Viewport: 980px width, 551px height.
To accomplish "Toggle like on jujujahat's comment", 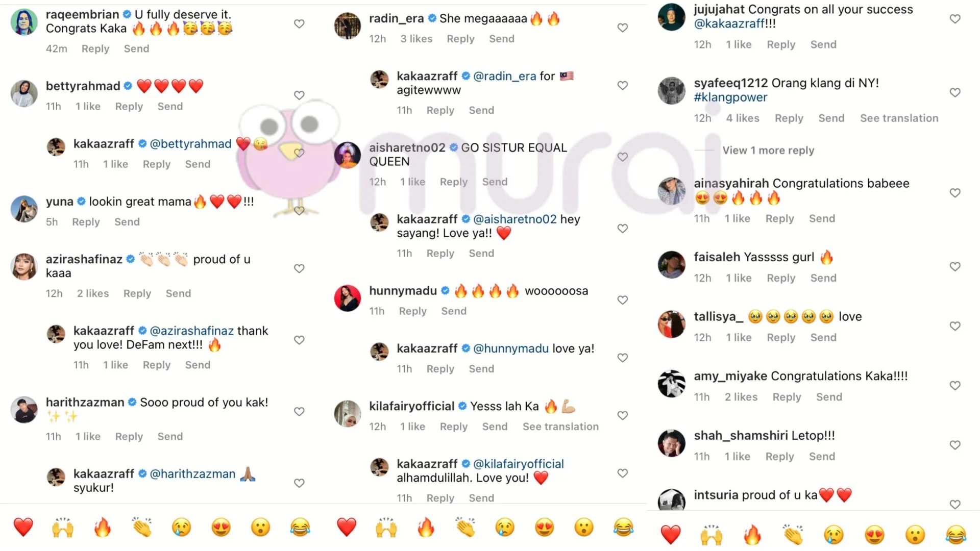I will 955,19.
